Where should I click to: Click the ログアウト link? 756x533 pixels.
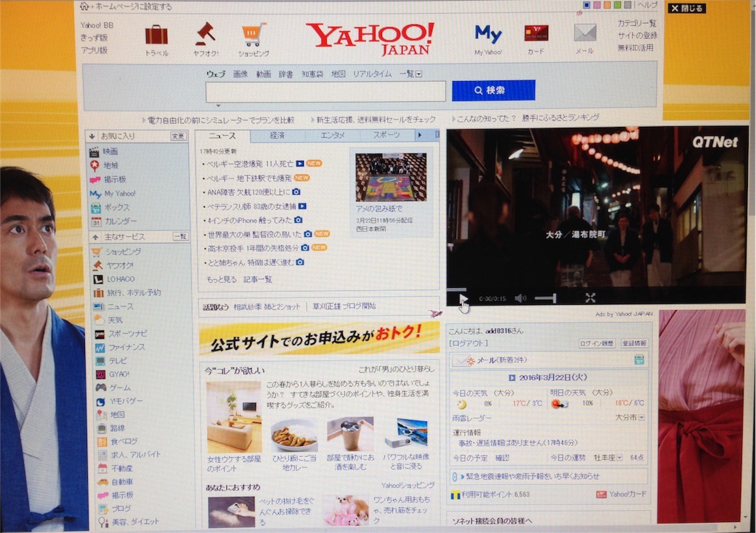pos(468,343)
